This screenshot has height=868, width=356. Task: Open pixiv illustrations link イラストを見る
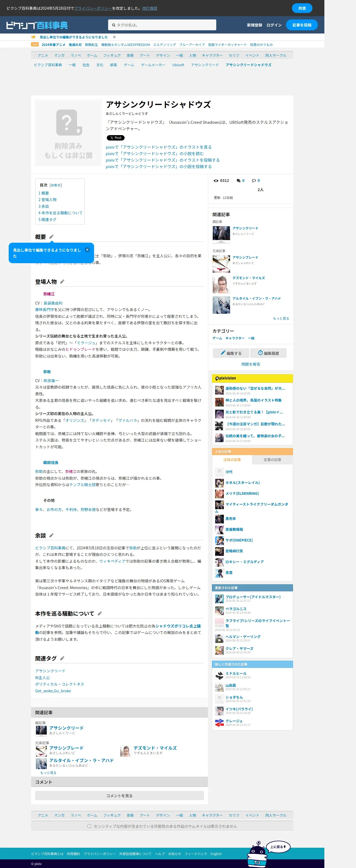[x=158, y=147]
